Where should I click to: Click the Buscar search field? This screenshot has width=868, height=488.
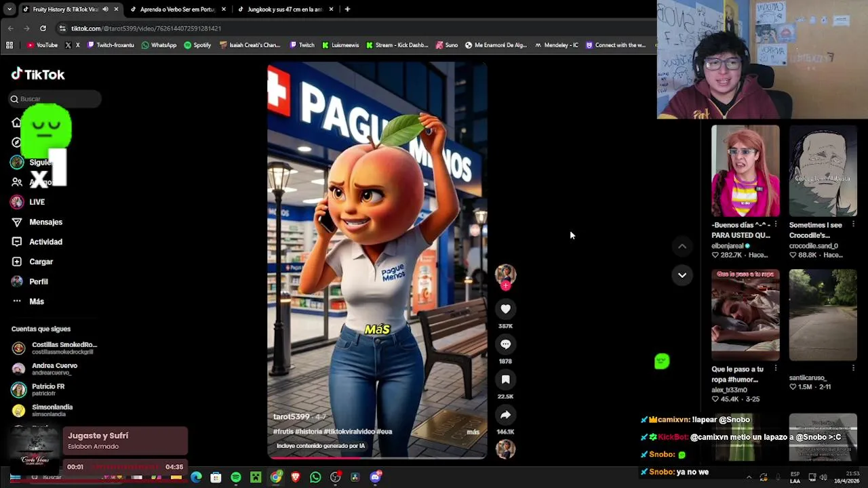coord(54,99)
